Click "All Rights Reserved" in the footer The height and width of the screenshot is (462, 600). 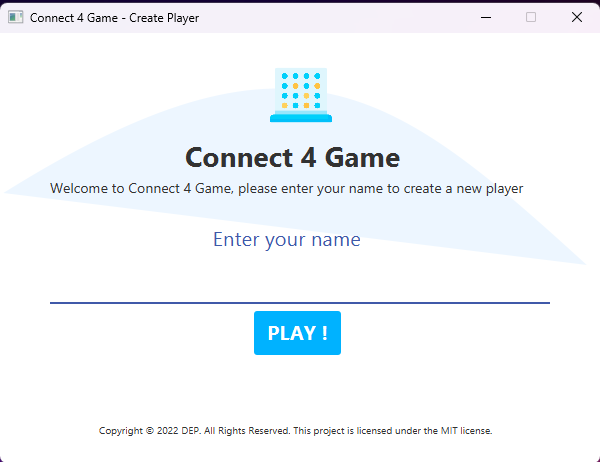tap(246, 431)
